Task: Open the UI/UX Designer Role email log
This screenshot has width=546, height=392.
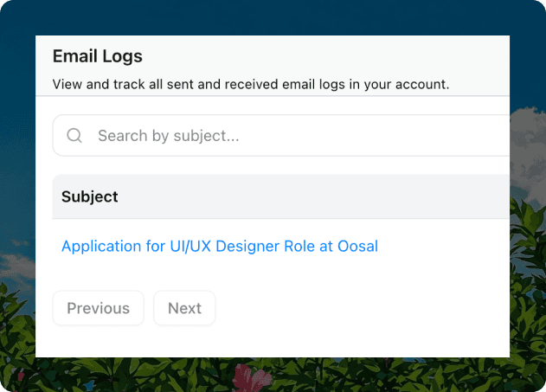Action: coord(219,246)
